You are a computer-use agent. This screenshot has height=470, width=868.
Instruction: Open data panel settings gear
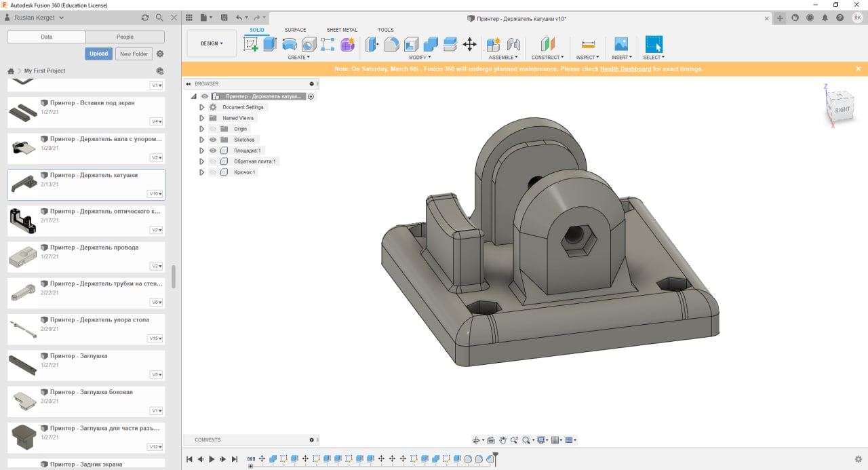tap(160, 54)
